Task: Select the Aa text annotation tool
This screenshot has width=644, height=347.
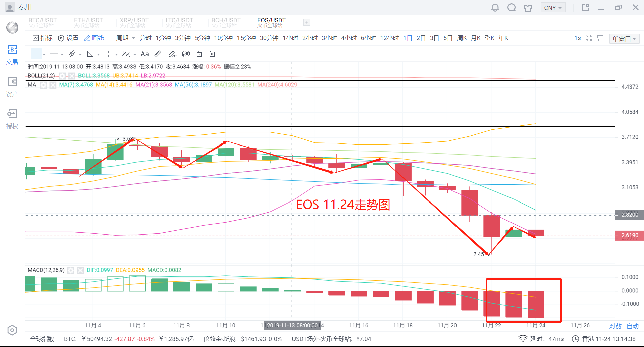Action: tap(145, 54)
